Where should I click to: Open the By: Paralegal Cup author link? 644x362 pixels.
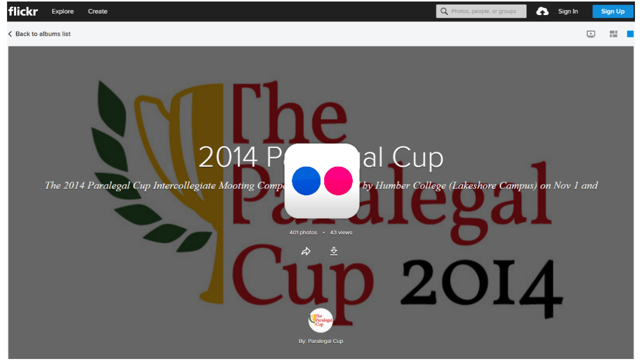(x=321, y=341)
